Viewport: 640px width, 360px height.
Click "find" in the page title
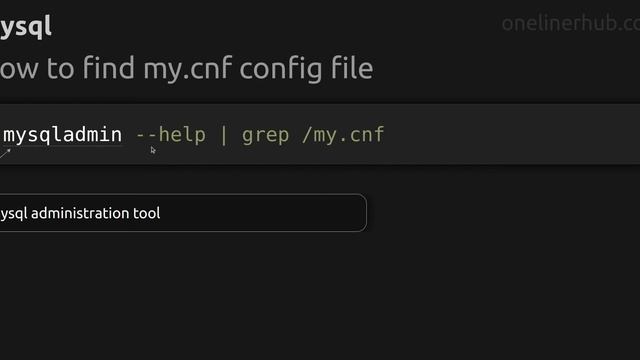point(109,68)
